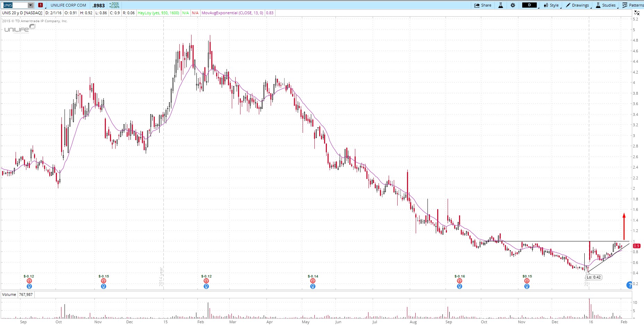Click the blue lightbulb icon under $-0.14

point(313,286)
